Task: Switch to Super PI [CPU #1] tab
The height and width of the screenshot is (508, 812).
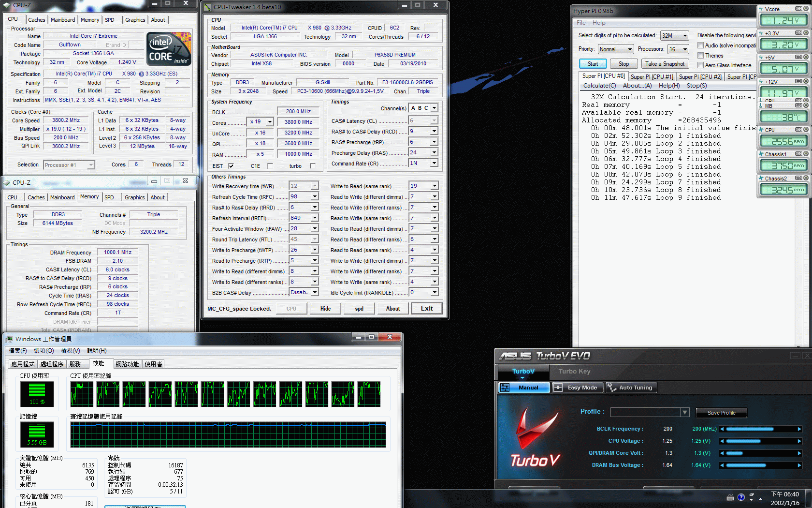Action: (652, 77)
